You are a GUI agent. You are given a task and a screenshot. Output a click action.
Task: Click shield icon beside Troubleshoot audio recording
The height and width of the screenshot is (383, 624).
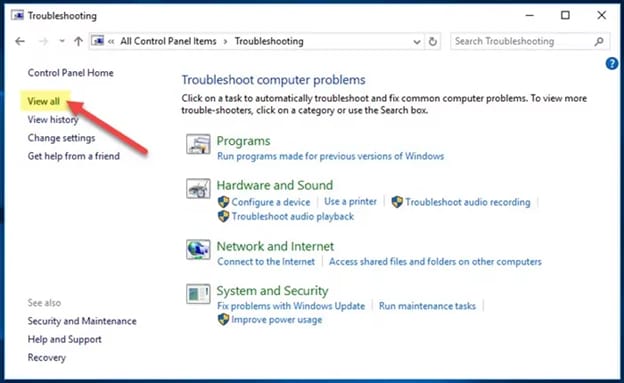tap(397, 202)
